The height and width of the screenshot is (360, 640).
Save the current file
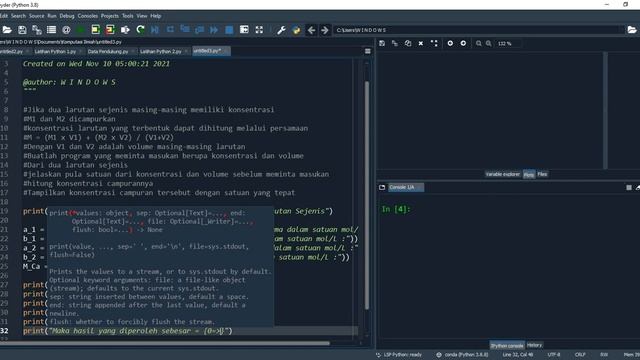tap(22, 30)
